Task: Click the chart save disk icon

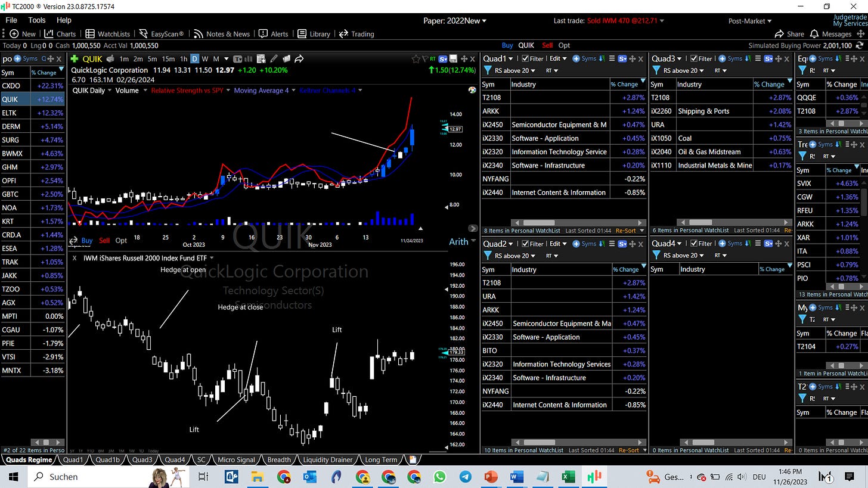Action: 454,59
